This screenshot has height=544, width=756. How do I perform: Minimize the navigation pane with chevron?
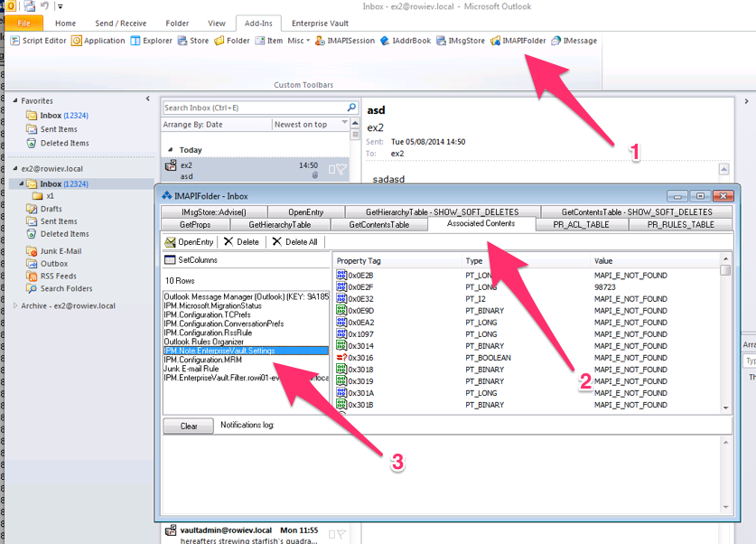pos(148,98)
